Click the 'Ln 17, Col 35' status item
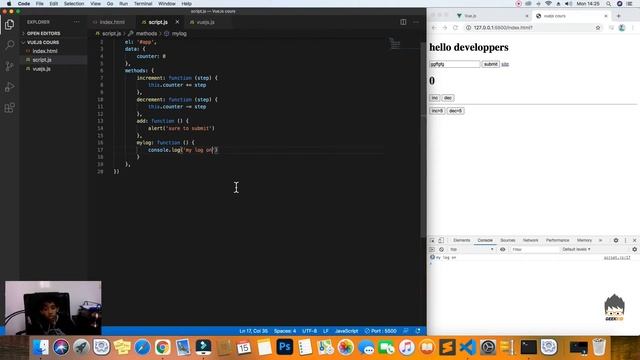The image size is (640, 360). (253, 331)
